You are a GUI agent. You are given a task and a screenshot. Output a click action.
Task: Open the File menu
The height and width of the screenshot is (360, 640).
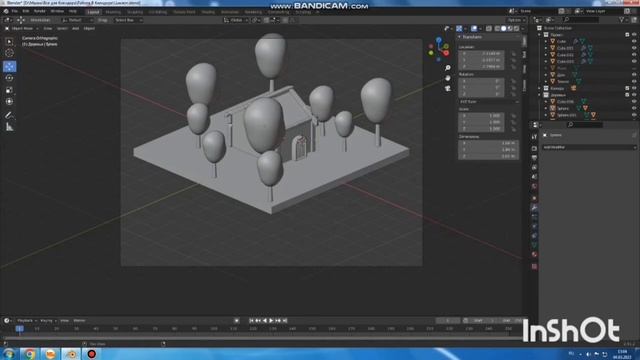tap(15, 11)
